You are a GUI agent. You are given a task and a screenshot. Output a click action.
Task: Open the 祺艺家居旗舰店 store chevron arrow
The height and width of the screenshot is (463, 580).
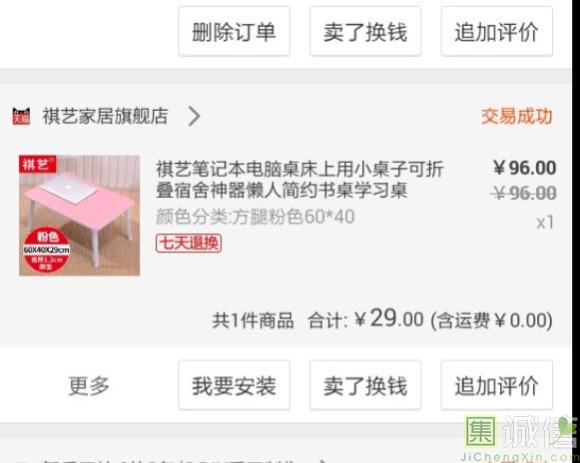[x=194, y=116]
